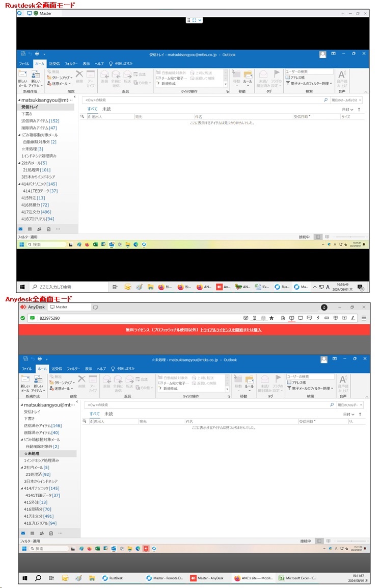Click ルール icon in RustDesk screenshot ribbon
Screen dimensions: 382x588
[248, 78]
